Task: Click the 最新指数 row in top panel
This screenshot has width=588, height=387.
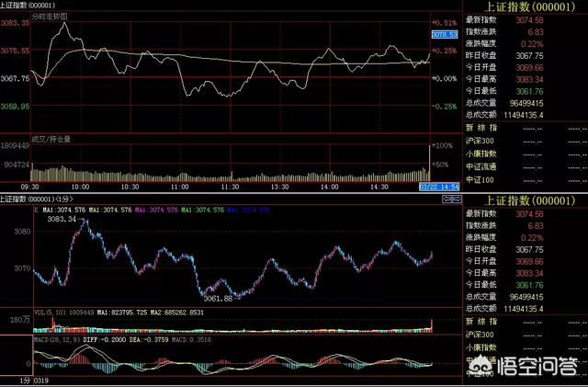Action: click(x=481, y=19)
